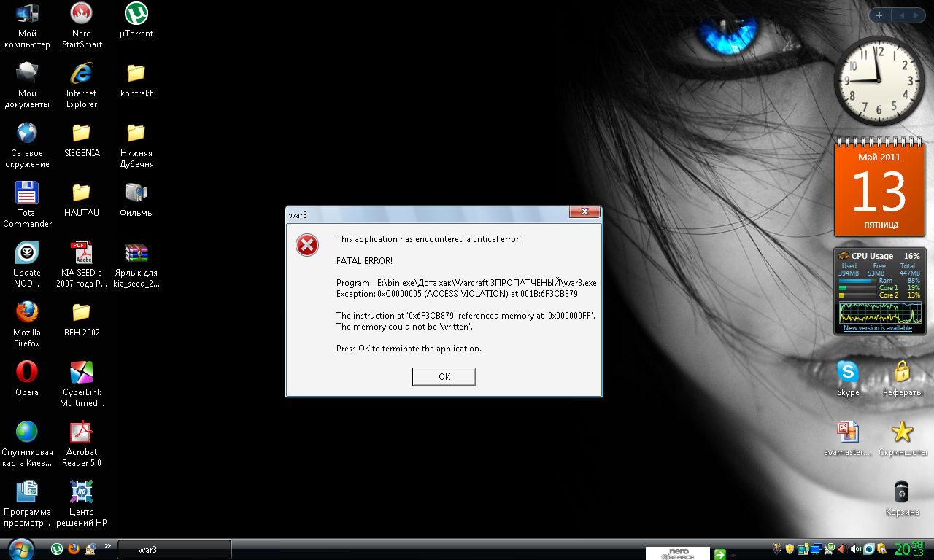
Task: Select the Opera browser icon
Action: (27, 379)
